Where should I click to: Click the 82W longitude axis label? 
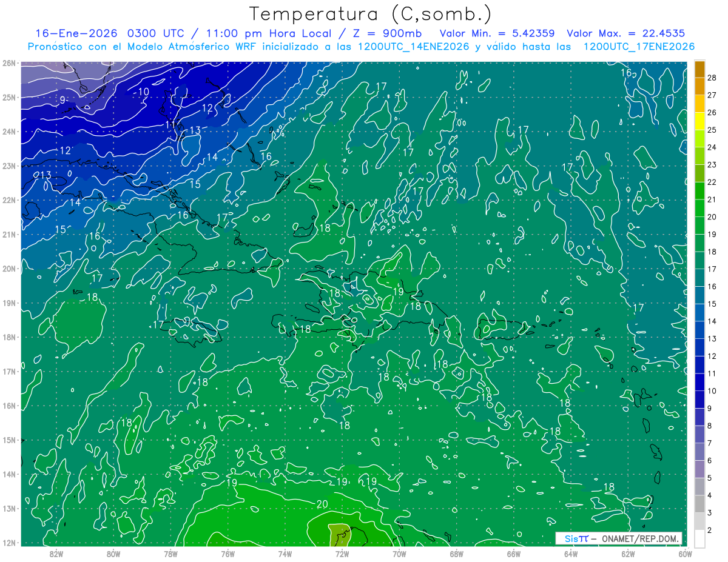[x=56, y=553]
